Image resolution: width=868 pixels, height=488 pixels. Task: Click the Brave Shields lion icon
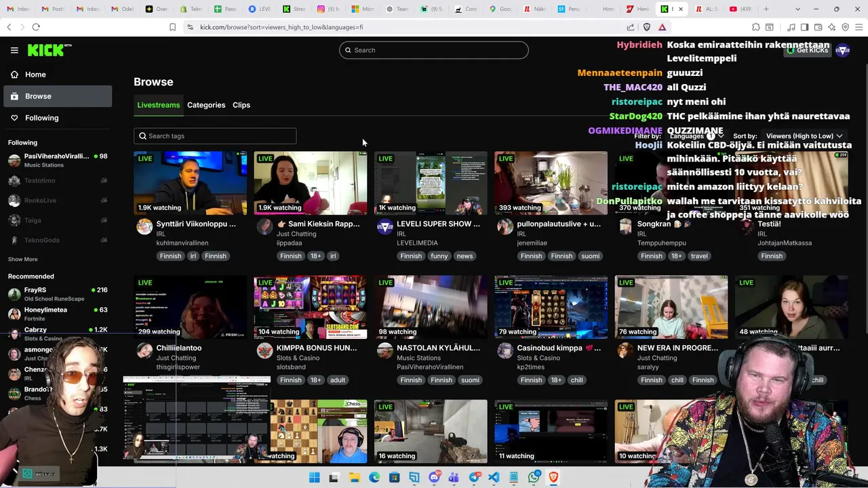coord(646,27)
